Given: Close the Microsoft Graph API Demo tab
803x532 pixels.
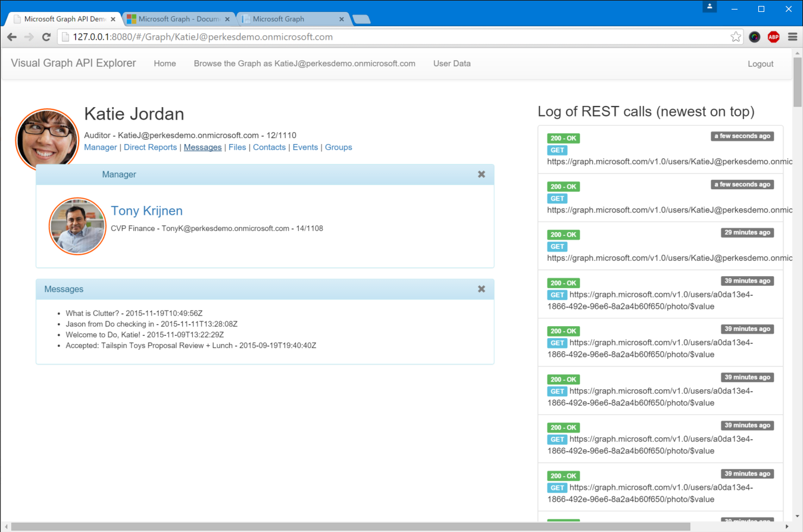Looking at the screenshot, I should pyautogui.click(x=113, y=19).
